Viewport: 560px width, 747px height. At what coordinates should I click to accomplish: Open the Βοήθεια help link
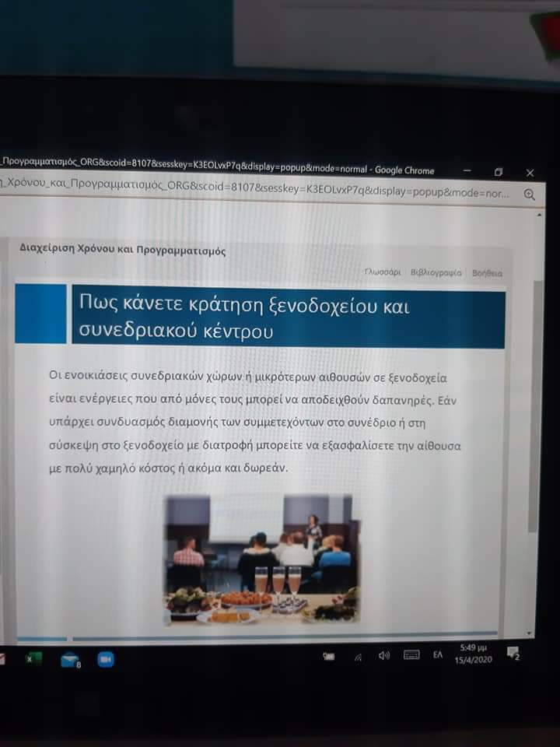click(487, 273)
